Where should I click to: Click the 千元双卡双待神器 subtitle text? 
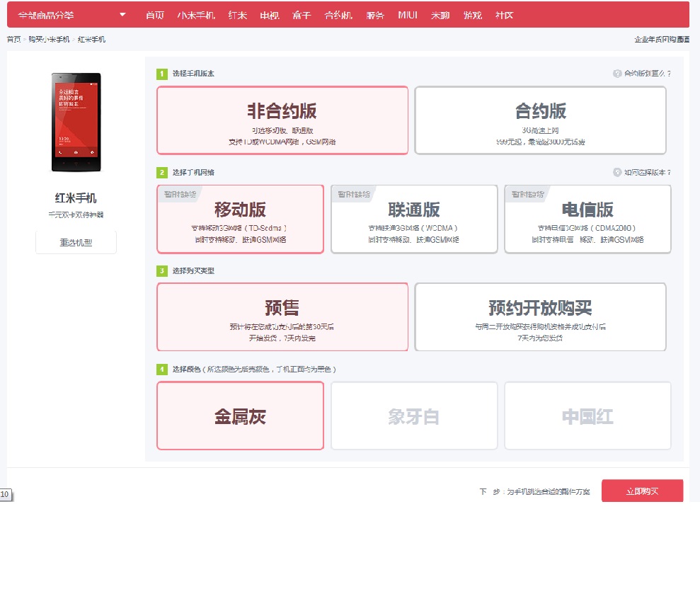[76, 215]
